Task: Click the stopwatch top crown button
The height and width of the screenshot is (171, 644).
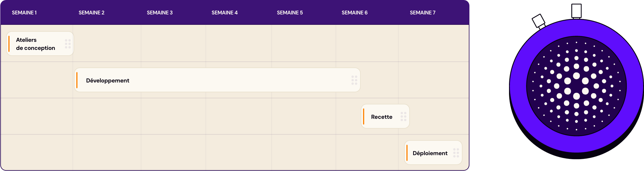Action: click(x=576, y=11)
